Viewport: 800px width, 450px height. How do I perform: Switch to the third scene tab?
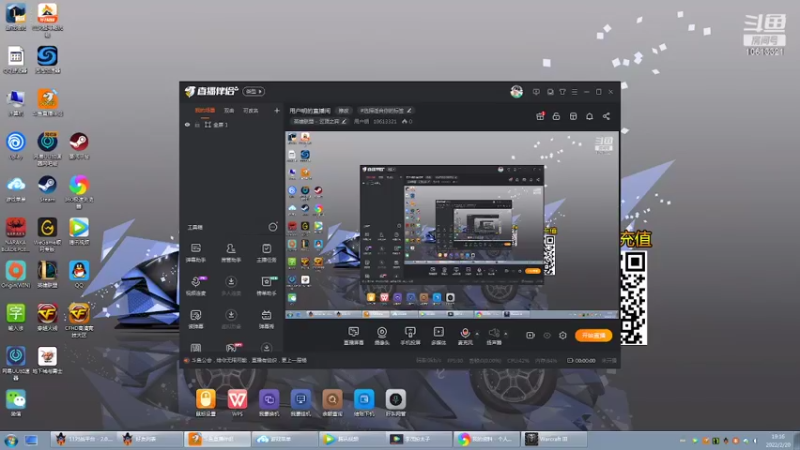point(251,110)
